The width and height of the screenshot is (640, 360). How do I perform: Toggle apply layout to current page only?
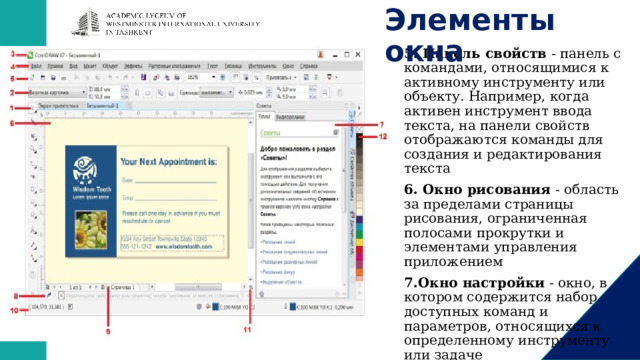(x=171, y=93)
